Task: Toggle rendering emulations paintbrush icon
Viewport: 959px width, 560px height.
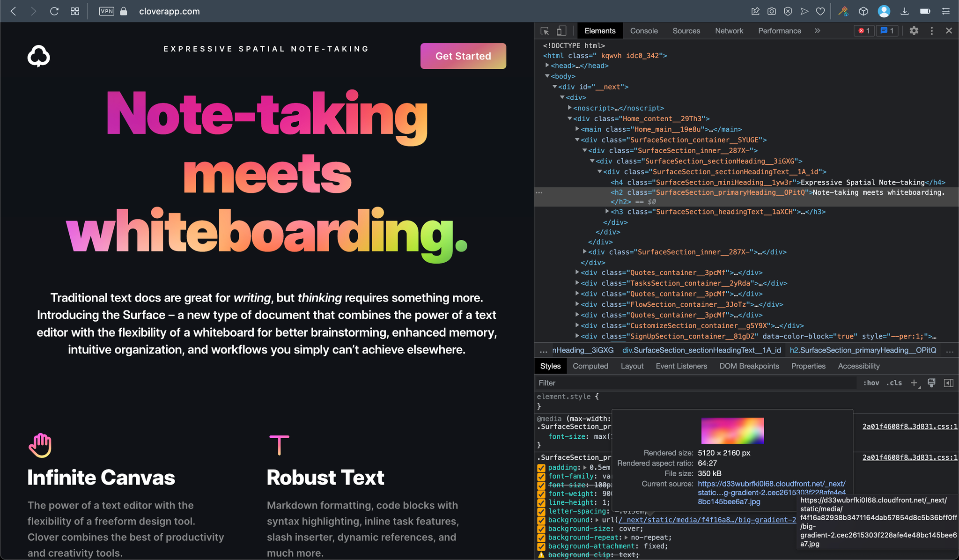Action: click(931, 383)
